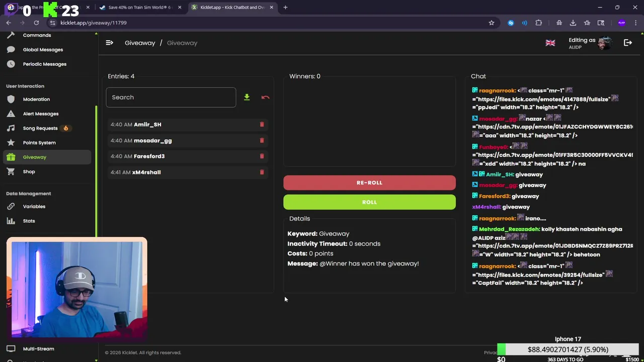Click the Multi-Stream monitor icon
Image resolution: width=644 pixels, height=362 pixels.
click(11, 349)
